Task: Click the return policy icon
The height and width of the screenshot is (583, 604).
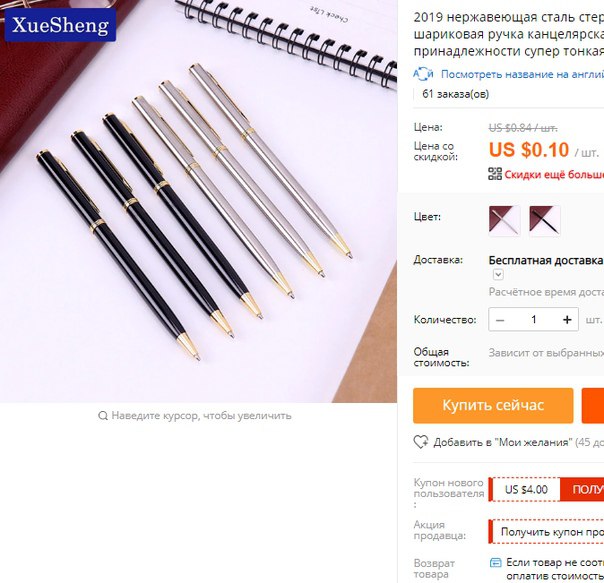Action: [x=495, y=563]
